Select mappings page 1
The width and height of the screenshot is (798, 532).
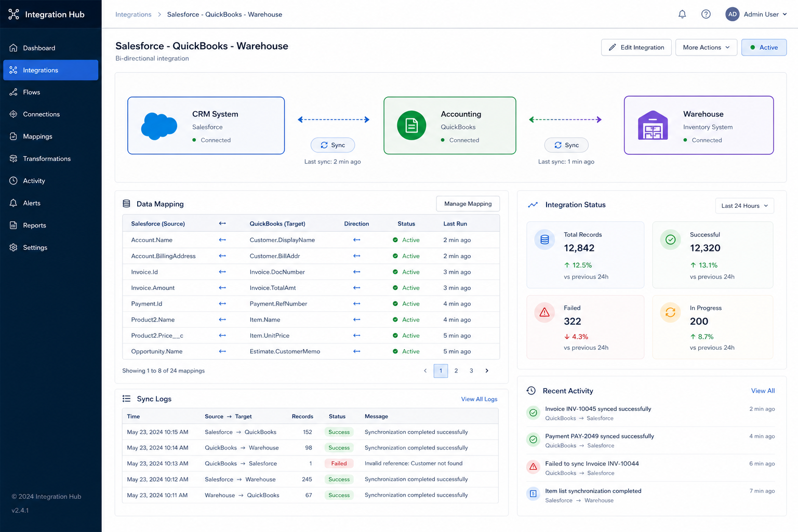click(x=441, y=370)
